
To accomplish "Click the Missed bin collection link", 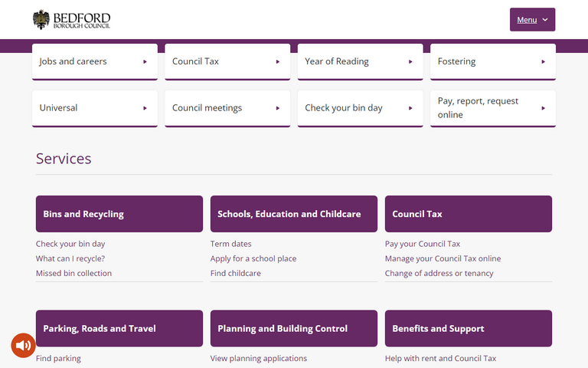I will pyautogui.click(x=73, y=273).
